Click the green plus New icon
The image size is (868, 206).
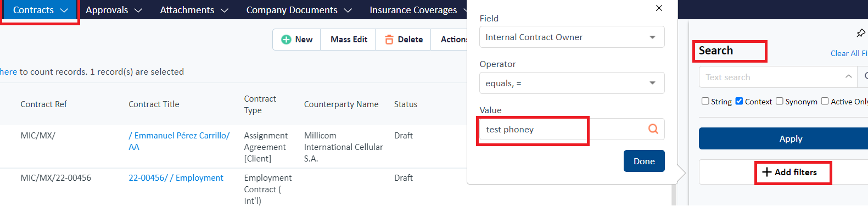click(286, 40)
